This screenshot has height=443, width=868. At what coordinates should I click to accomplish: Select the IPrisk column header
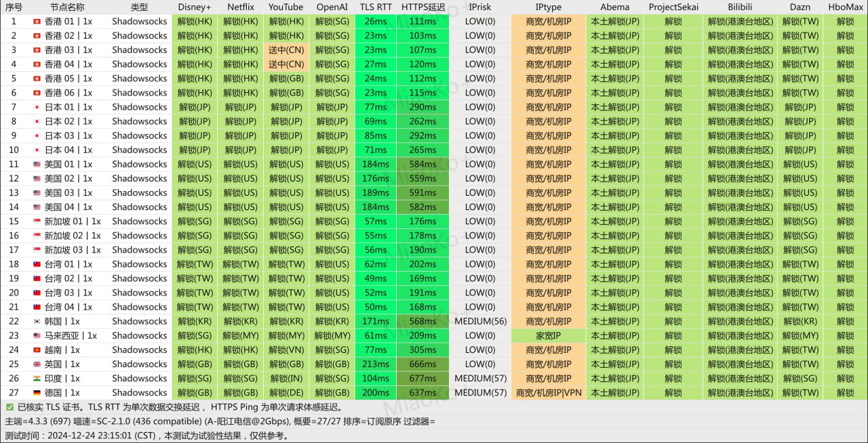(480, 7)
